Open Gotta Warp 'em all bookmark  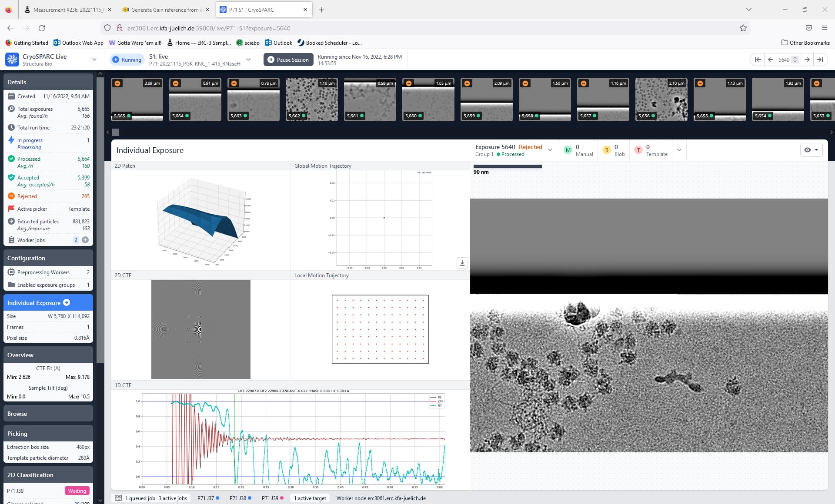pyautogui.click(x=135, y=43)
